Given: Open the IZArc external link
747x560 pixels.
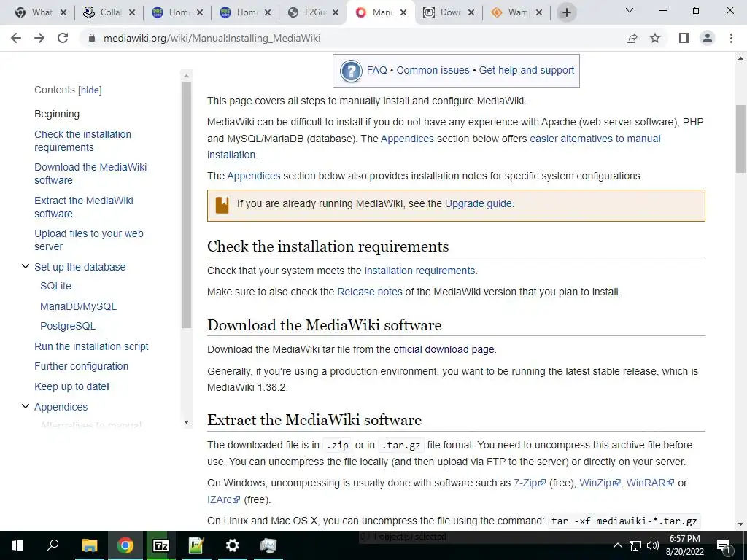Looking at the screenshot, I should [x=223, y=499].
